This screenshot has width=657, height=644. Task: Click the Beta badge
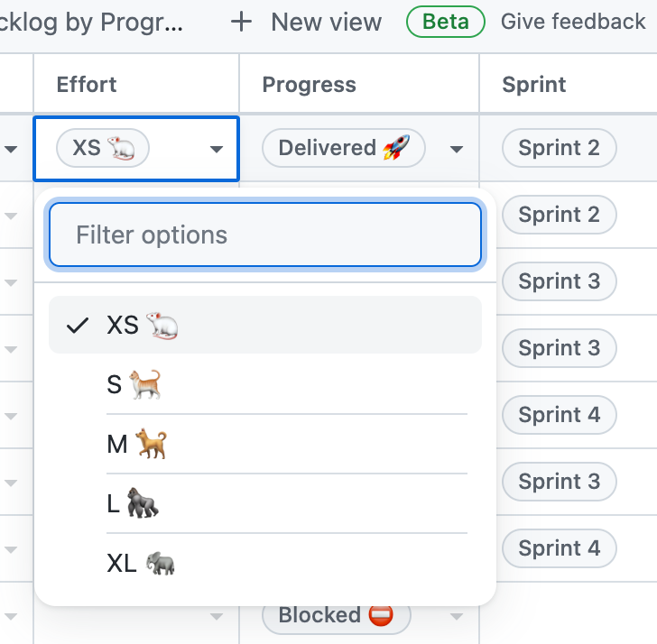[x=446, y=22]
